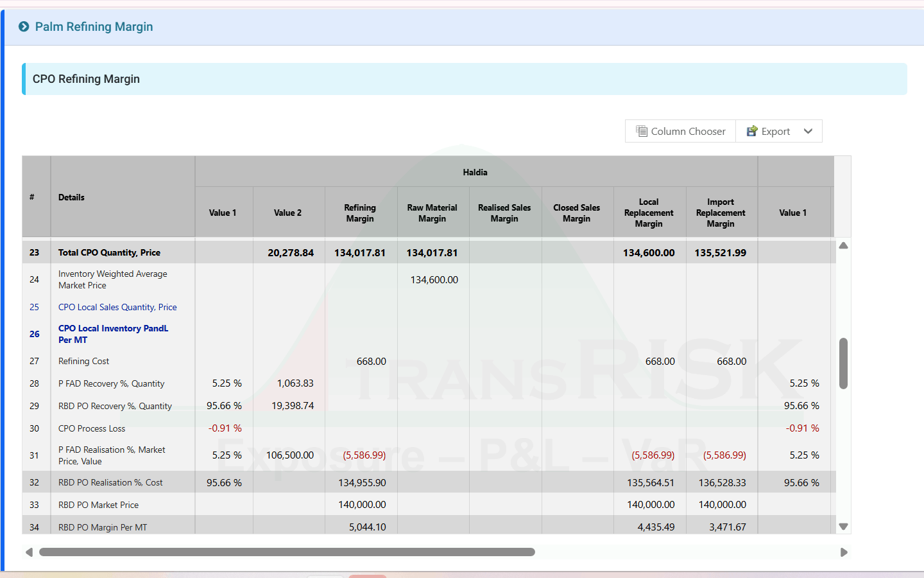
Task: Click the horizontal scroll right arrow
Action: coord(844,552)
